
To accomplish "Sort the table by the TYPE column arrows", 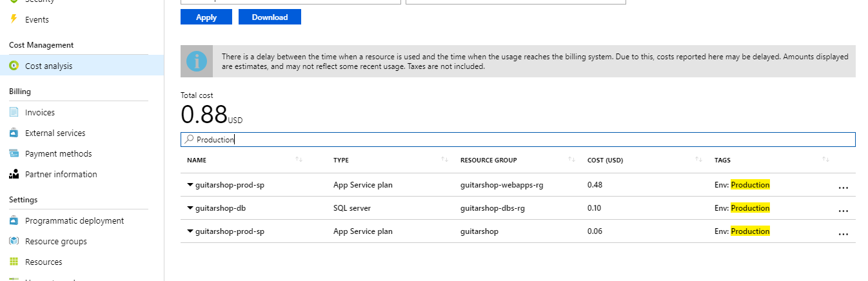I will click(444, 160).
